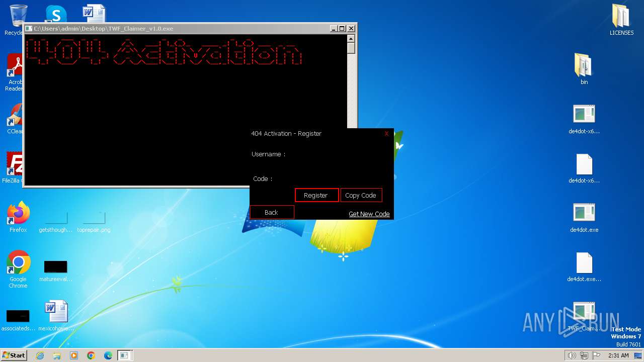Open File Explorer from the taskbar
This screenshot has width=644, height=362.
tap(57, 355)
